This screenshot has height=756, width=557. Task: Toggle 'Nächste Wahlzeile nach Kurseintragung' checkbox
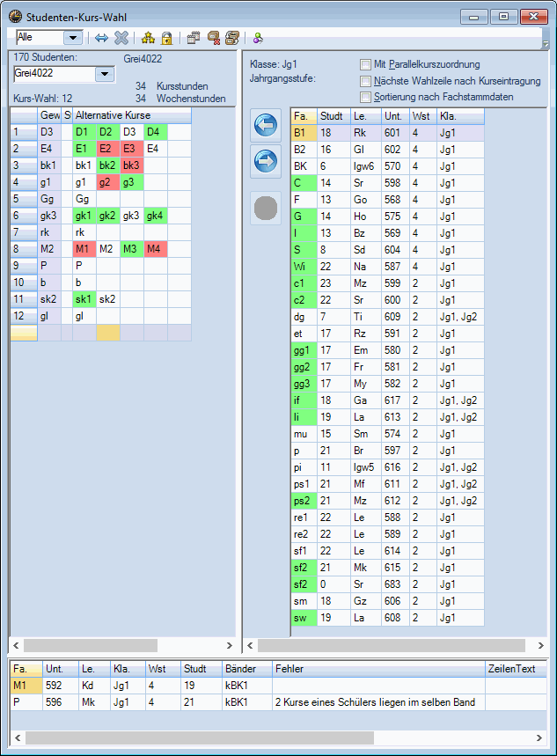(365, 81)
